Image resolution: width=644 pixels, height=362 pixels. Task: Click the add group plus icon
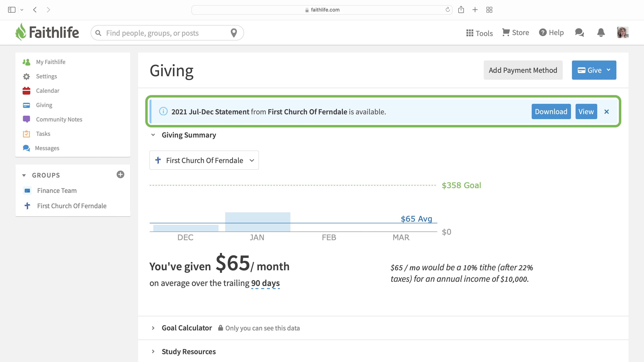tap(121, 175)
